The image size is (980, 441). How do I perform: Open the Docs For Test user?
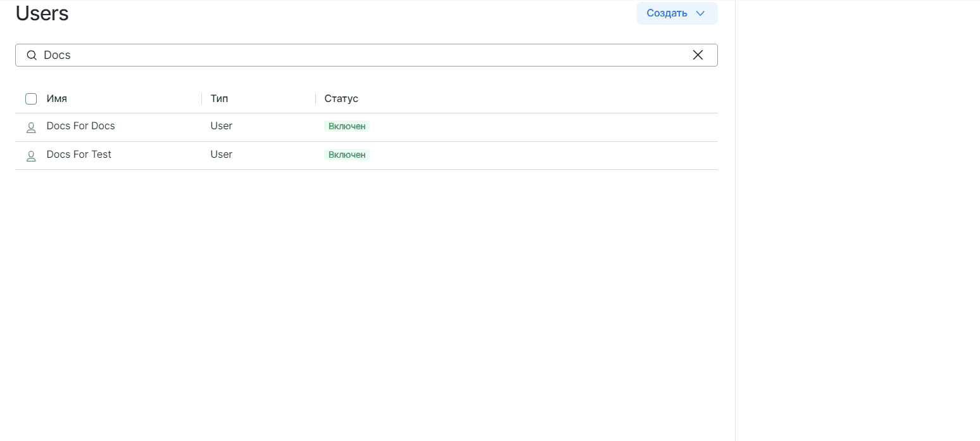pyautogui.click(x=79, y=155)
